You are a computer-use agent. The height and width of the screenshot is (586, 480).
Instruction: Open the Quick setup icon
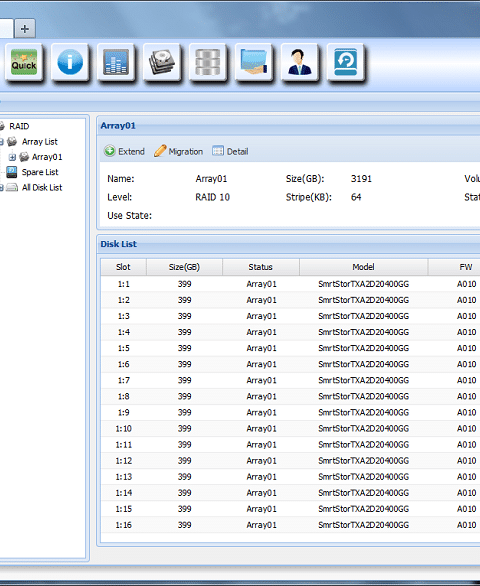24,62
